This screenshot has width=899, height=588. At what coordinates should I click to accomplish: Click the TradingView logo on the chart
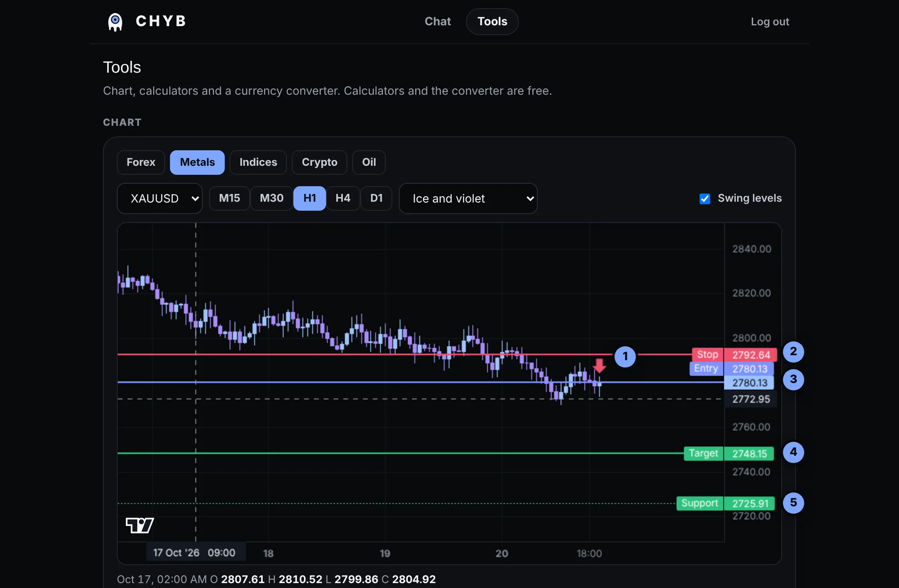pyautogui.click(x=140, y=525)
